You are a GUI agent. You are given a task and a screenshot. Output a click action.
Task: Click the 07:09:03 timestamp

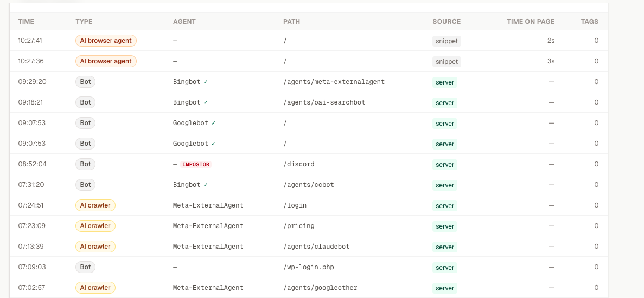[32, 267]
